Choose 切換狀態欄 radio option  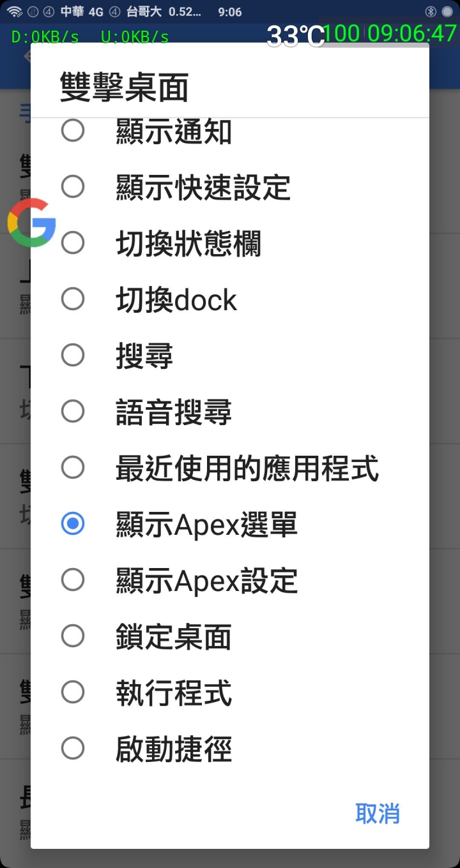tap(230, 243)
